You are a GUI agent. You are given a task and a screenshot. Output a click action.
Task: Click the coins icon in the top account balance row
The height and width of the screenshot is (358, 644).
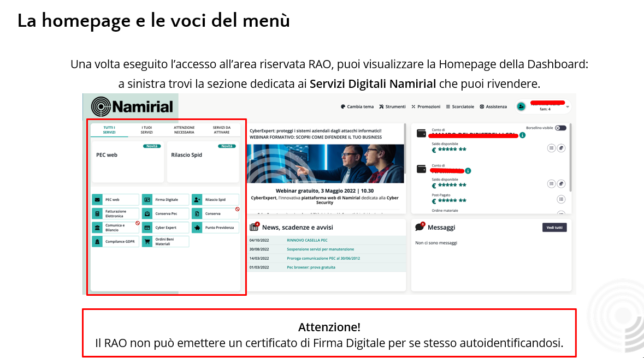click(561, 148)
